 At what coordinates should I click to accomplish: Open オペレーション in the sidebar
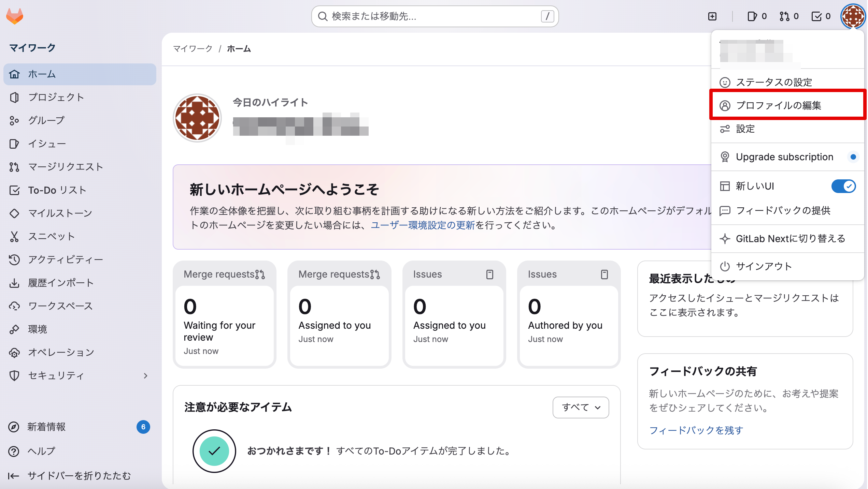(x=61, y=352)
